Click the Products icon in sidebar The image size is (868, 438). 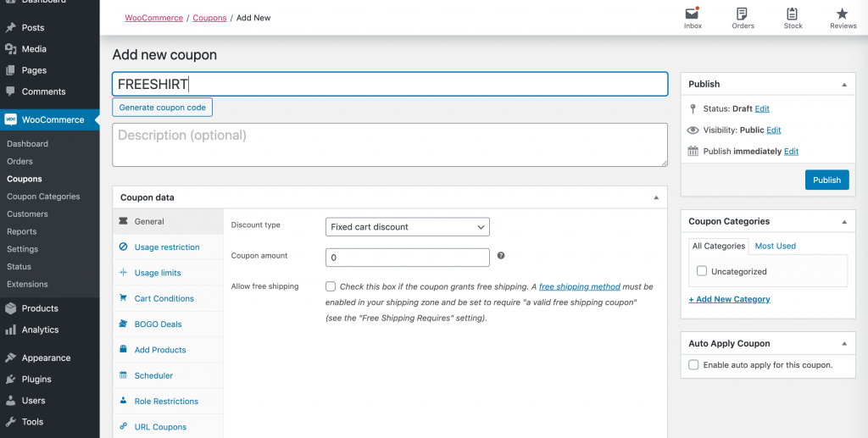[x=11, y=308]
